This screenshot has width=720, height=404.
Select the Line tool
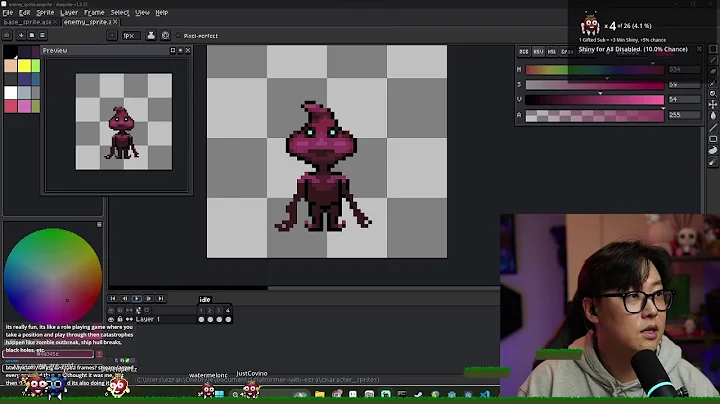[x=713, y=128]
